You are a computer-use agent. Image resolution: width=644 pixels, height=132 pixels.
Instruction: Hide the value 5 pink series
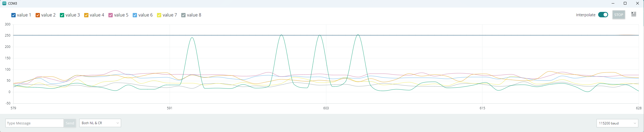(111, 15)
